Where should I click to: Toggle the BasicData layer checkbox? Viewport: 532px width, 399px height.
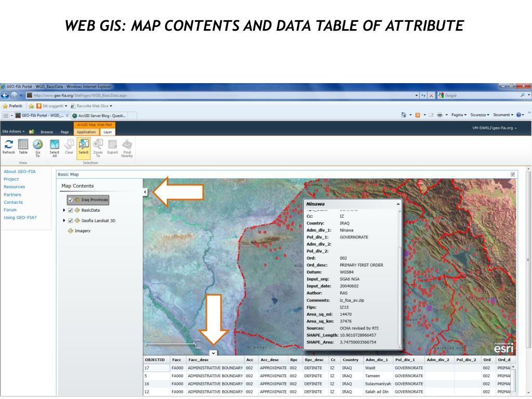point(71,210)
